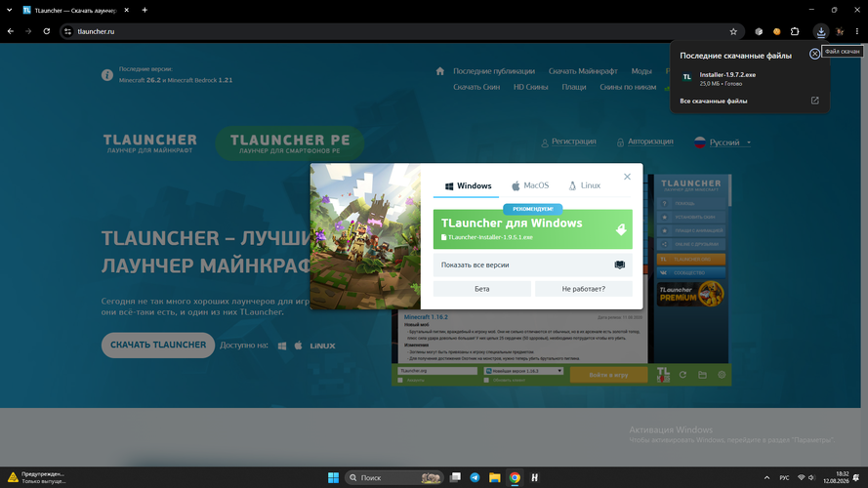Click the 'Не работает?' button

(584, 289)
